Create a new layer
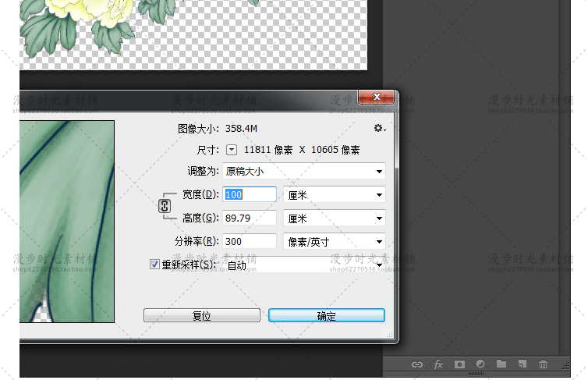 522,364
